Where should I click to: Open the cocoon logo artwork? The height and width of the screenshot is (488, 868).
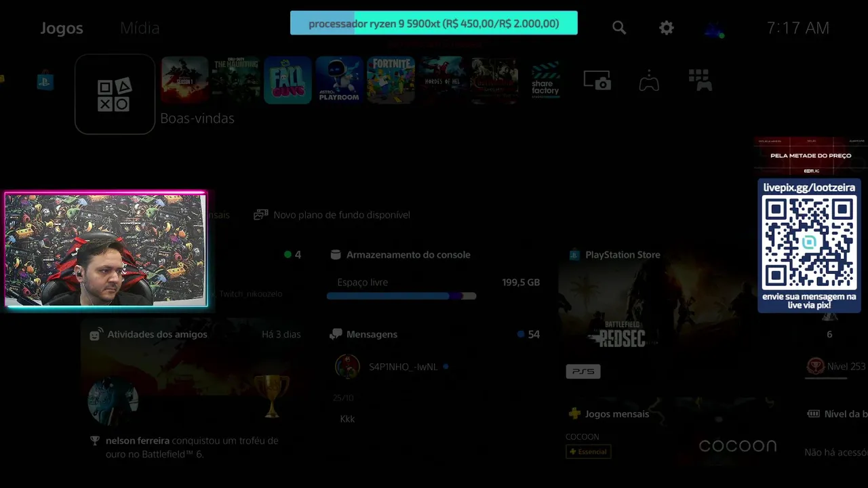pyautogui.click(x=738, y=445)
